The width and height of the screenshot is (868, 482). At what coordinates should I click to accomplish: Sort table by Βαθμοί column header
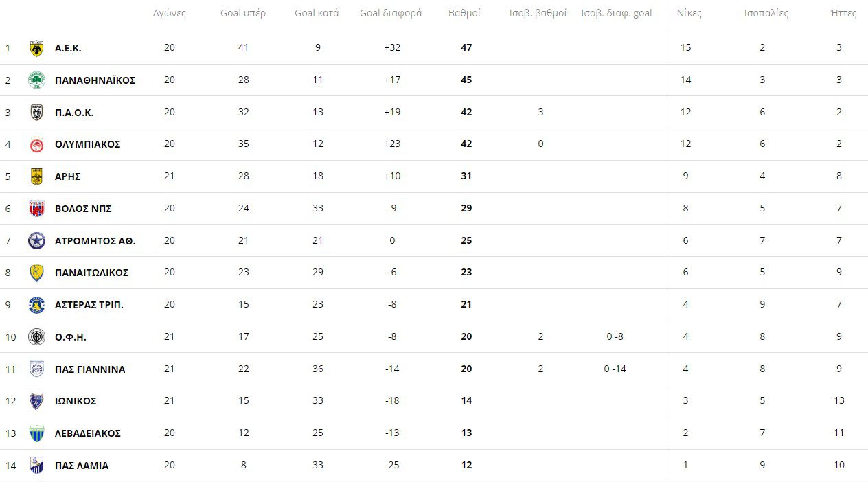coord(464,13)
